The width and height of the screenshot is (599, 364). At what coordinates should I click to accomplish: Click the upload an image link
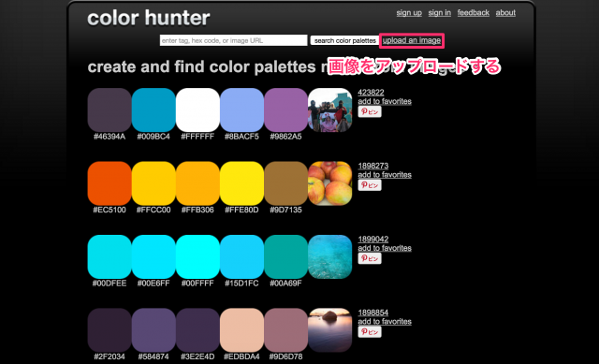pyautogui.click(x=412, y=40)
